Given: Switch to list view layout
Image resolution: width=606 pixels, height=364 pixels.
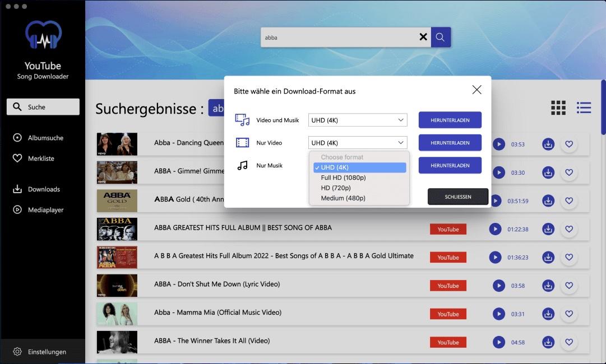Looking at the screenshot, I should 583,107.
